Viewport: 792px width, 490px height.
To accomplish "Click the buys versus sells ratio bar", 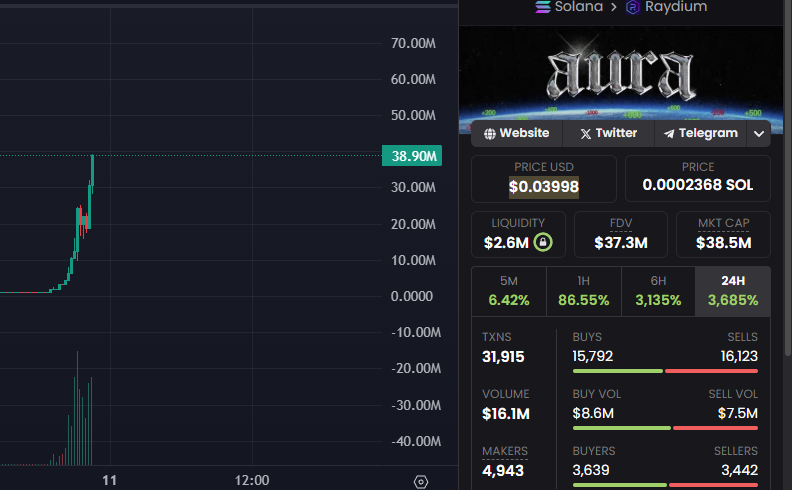I will coord(665,371).
